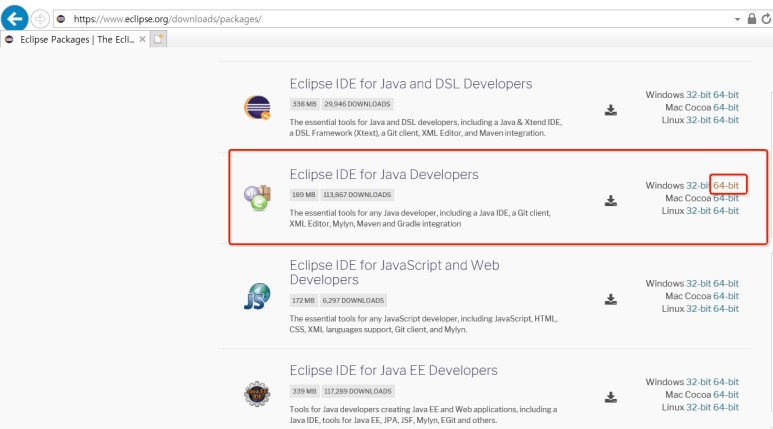Click the 117,289 DOWNLOADS badge
Image resolution: width=773 pixels, height=429 pixels.
tap(358, 391)
